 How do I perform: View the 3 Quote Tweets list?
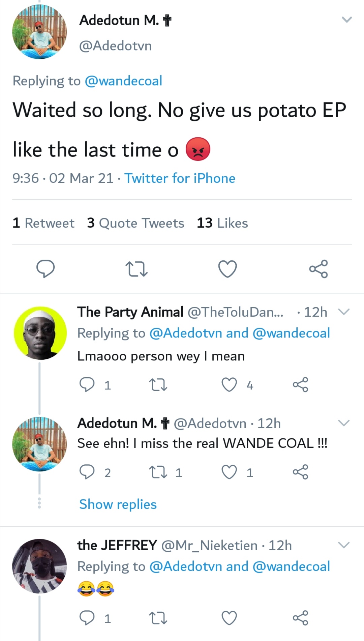(x=135, y=223)
